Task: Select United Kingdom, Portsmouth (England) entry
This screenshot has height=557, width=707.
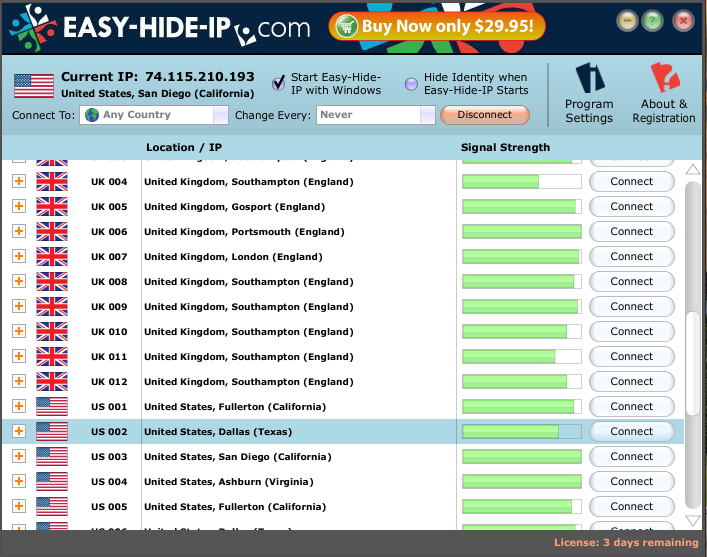Action: 244,232
